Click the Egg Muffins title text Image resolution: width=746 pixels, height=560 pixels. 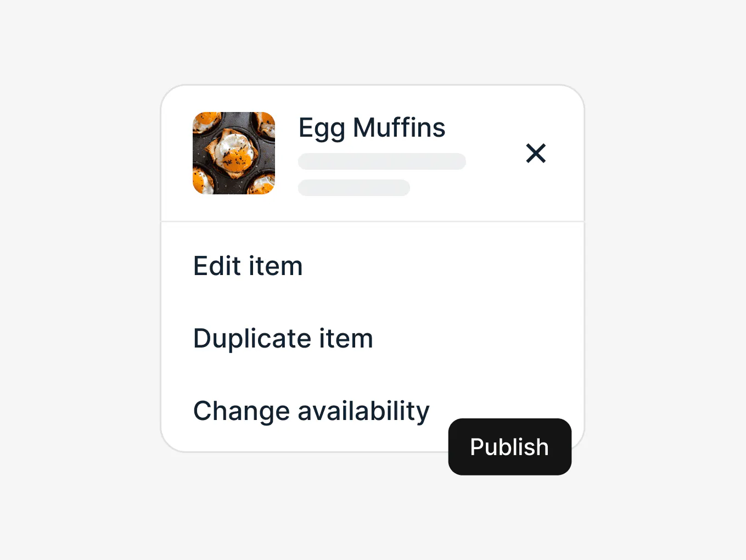372,128
